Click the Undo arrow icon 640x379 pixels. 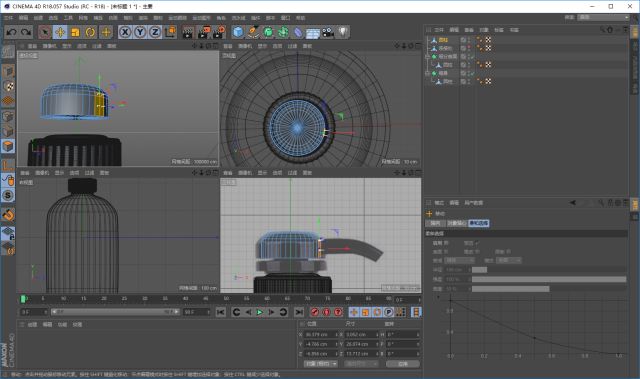pyautogui.click(x=11, y=32)
